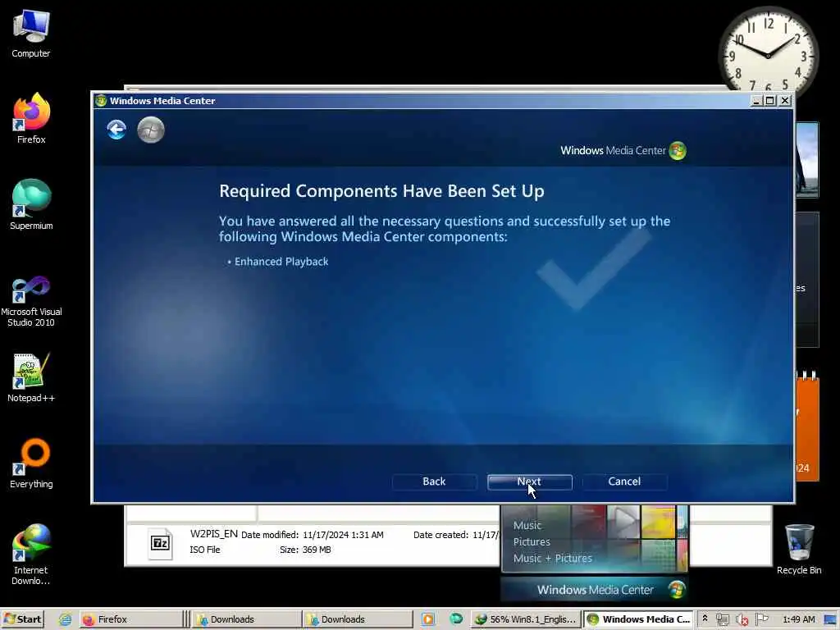Click the network tray icon

coord(722,619)
